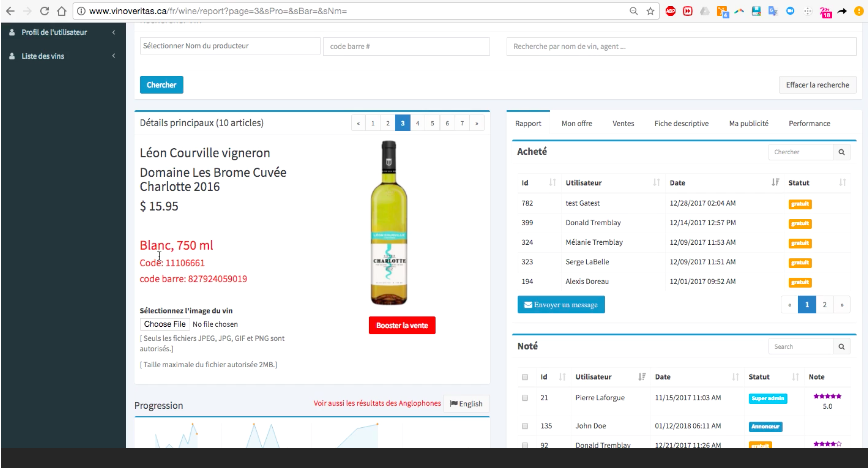Click the gratuit badge in row 782

tap(800, 204)
